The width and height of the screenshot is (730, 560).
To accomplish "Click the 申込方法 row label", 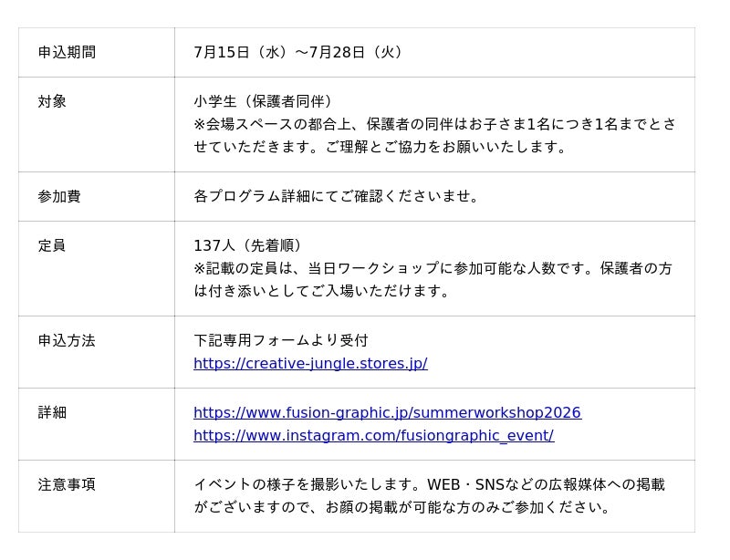I will (67, 341).
